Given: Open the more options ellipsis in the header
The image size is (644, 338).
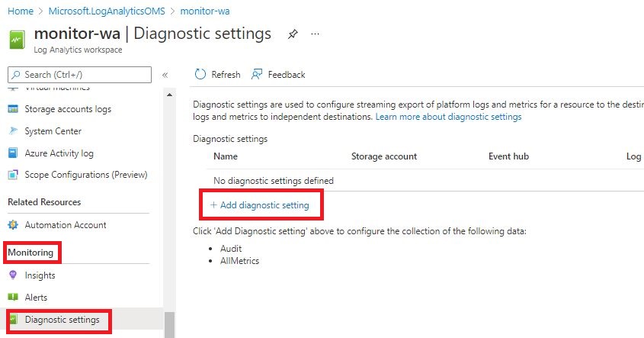Looking at the screenshot, I should click(x=316, y=34).
